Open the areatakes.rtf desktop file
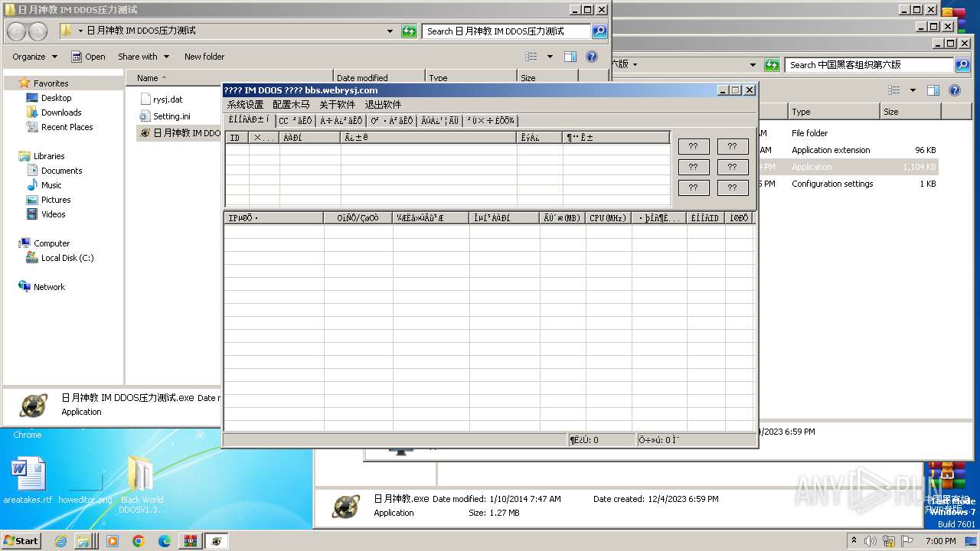The width and height of the screenshot is (980, 551). (28, 481)
